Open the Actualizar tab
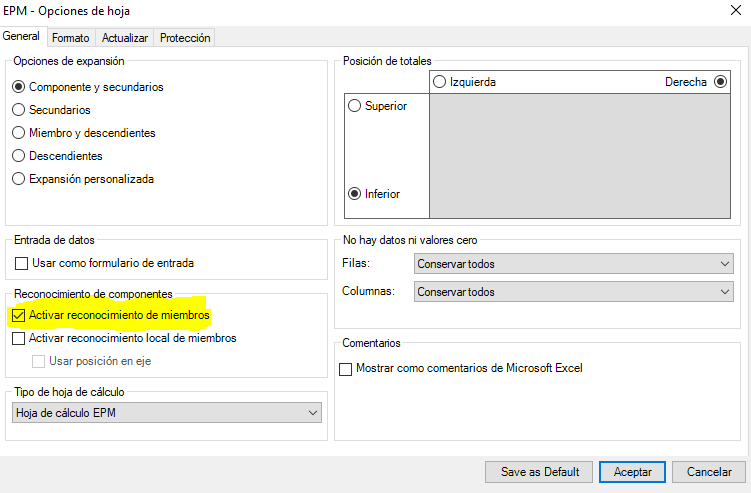Viewport: 751px width, 493px height. 125,38
